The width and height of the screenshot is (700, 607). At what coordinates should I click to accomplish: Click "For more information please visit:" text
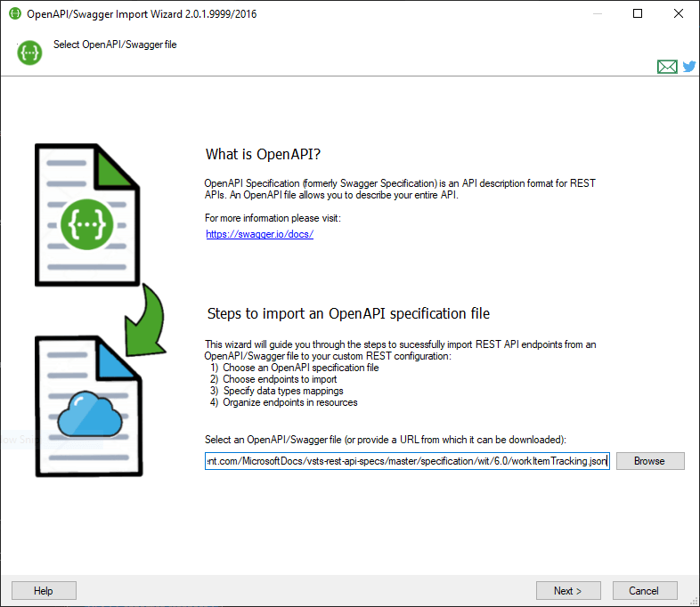pyautogui.click(x=273, y=218)
